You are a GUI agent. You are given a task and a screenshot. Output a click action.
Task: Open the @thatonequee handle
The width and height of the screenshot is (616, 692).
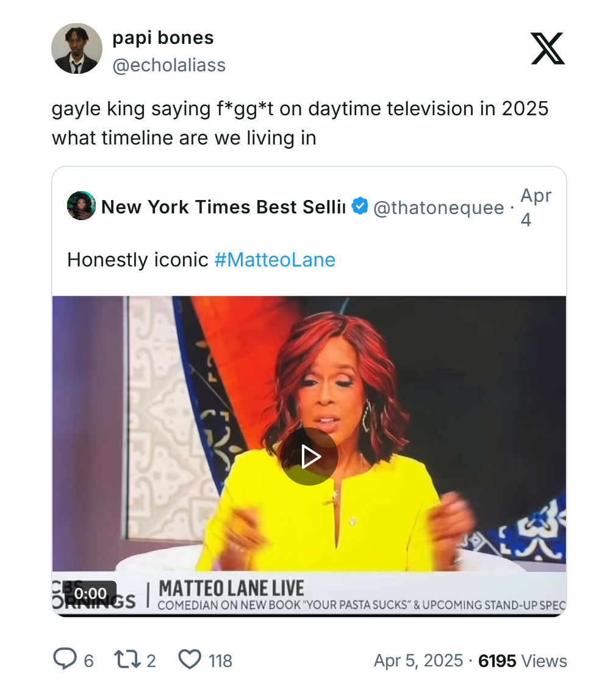(438, 208)
